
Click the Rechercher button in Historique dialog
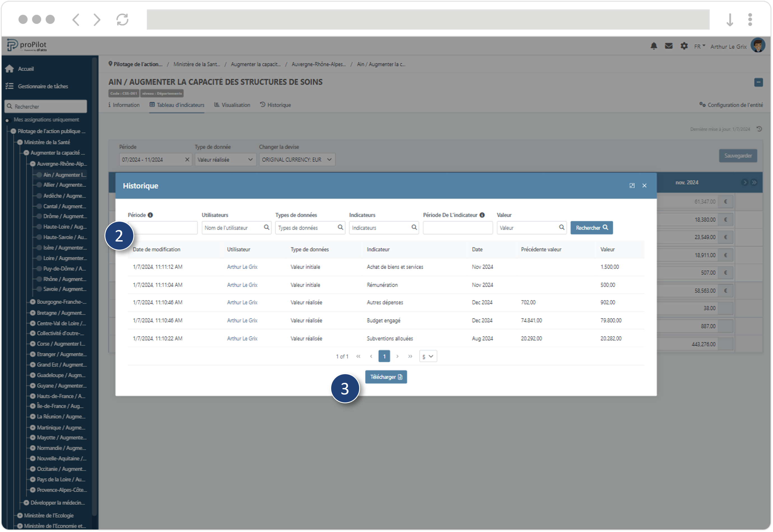tap(591, 228)
